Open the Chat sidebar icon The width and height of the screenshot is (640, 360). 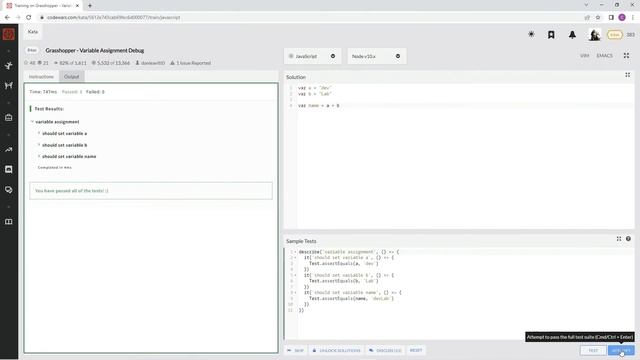click(9, 169)
